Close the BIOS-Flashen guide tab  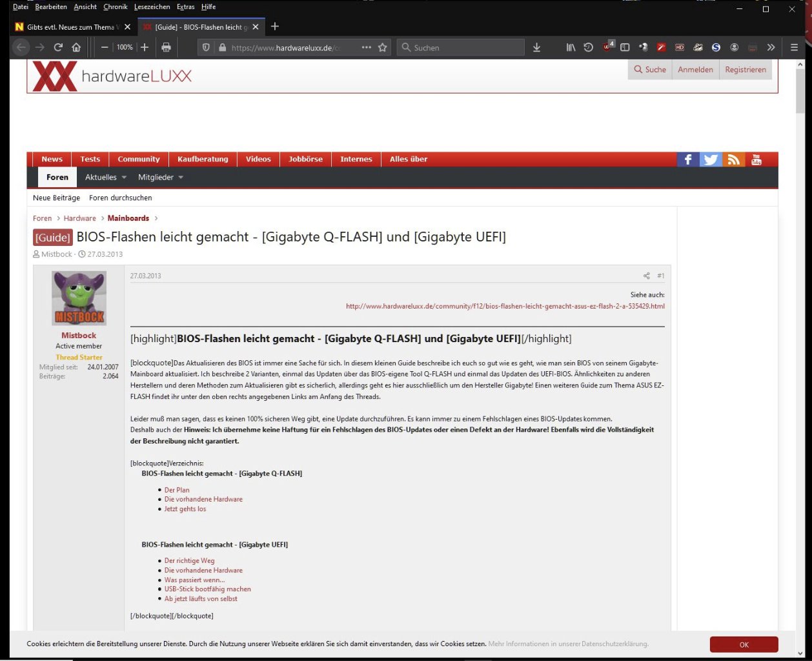[x=256, y=27]
